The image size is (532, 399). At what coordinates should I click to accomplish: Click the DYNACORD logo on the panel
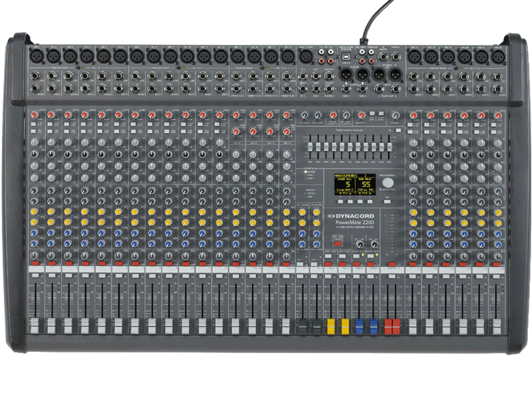(x=354, y=215)
